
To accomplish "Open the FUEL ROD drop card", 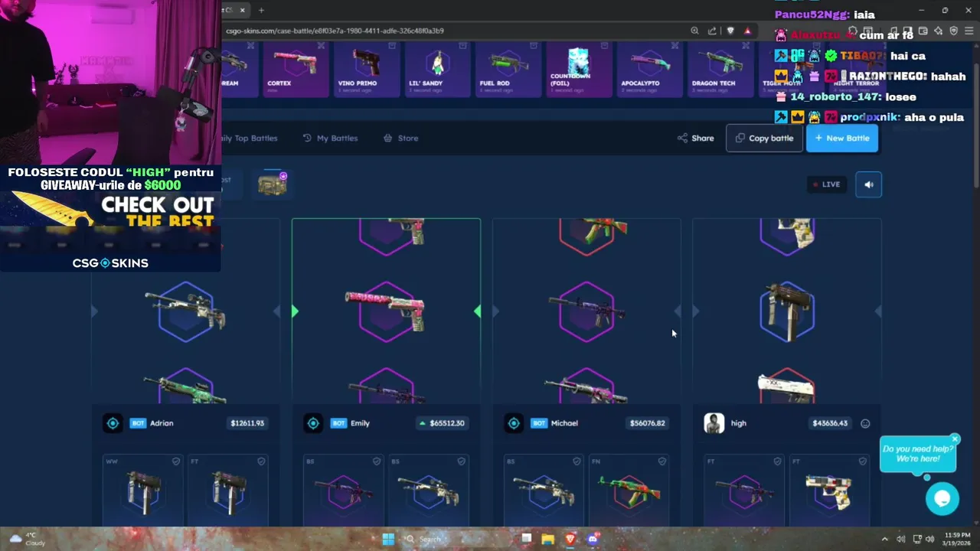I will click(508, 70).
